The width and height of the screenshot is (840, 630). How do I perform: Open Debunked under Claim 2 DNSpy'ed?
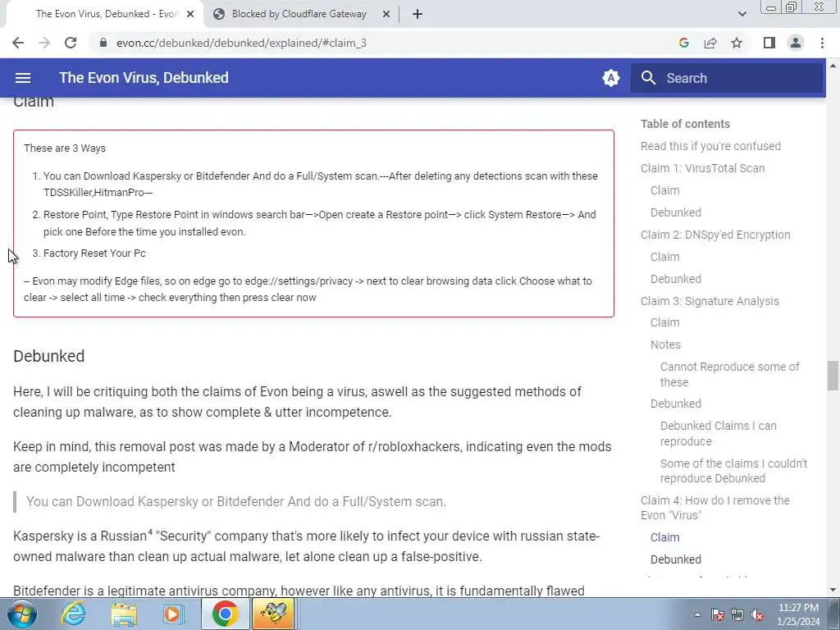[x=676, y=279]
